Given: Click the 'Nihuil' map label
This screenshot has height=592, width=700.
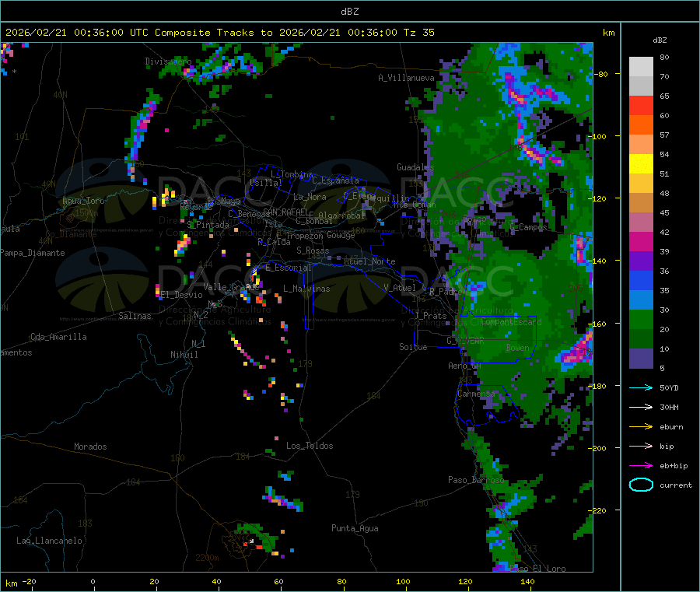Looking at the screenshot, I should click(x=184, y=355).
